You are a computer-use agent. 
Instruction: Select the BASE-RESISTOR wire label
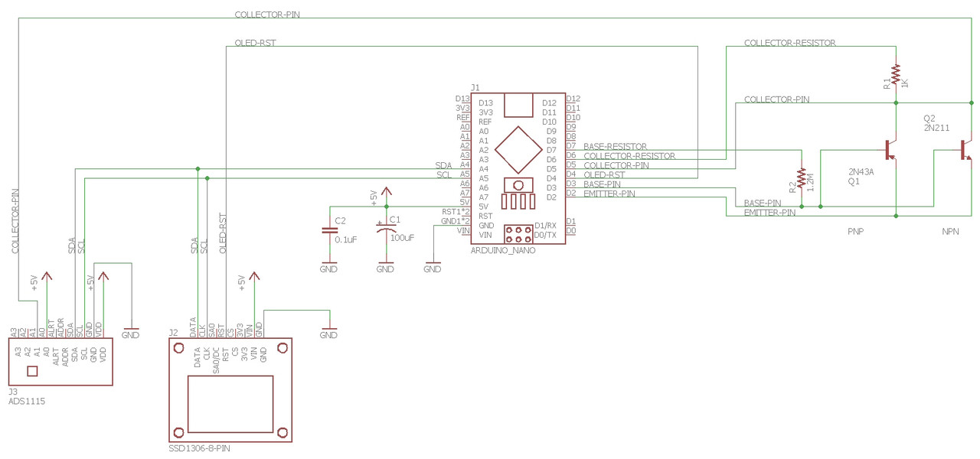pos(616,146)
